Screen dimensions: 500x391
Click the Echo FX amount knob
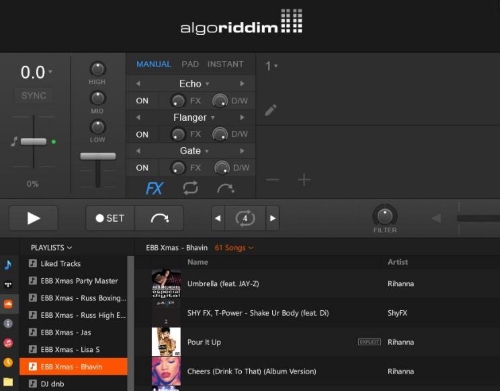click(x=178, y=101)
